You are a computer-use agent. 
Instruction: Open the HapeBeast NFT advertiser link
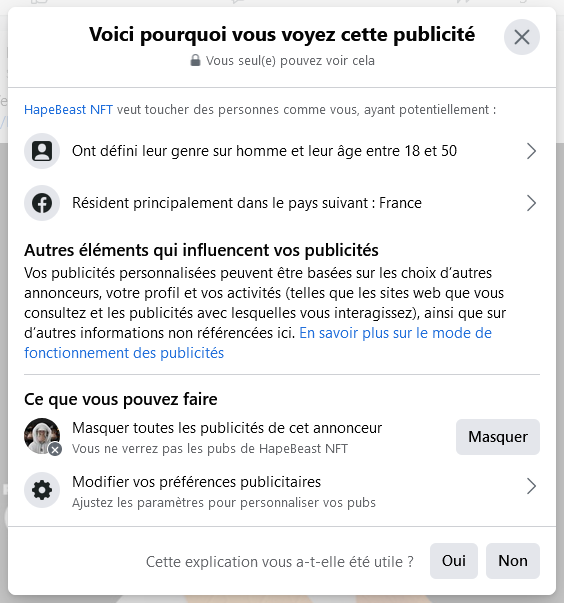[68, 110]
